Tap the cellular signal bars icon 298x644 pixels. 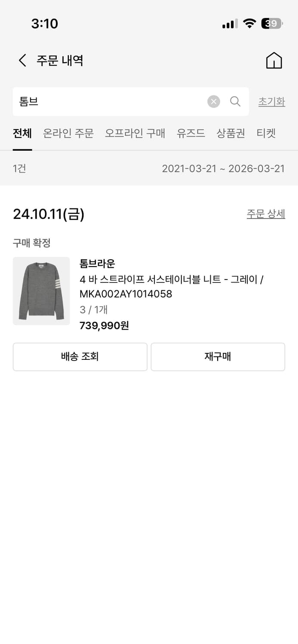[x=229, y=24]
